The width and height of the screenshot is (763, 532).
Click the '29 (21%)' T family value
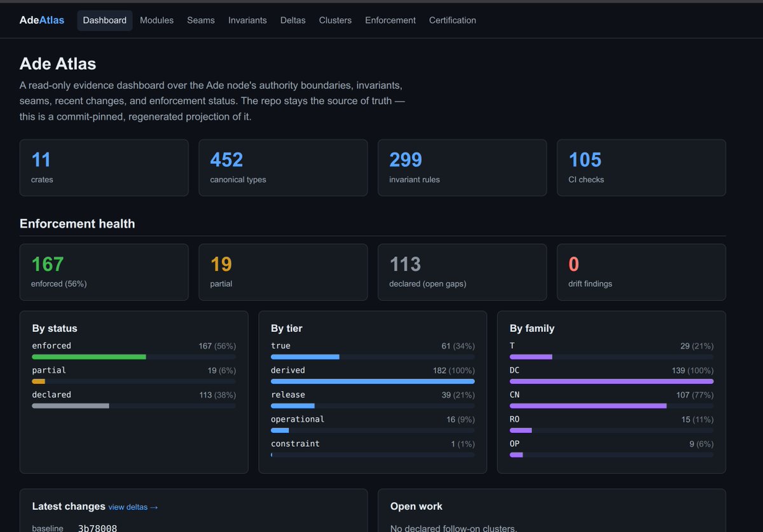click(697, 346)
